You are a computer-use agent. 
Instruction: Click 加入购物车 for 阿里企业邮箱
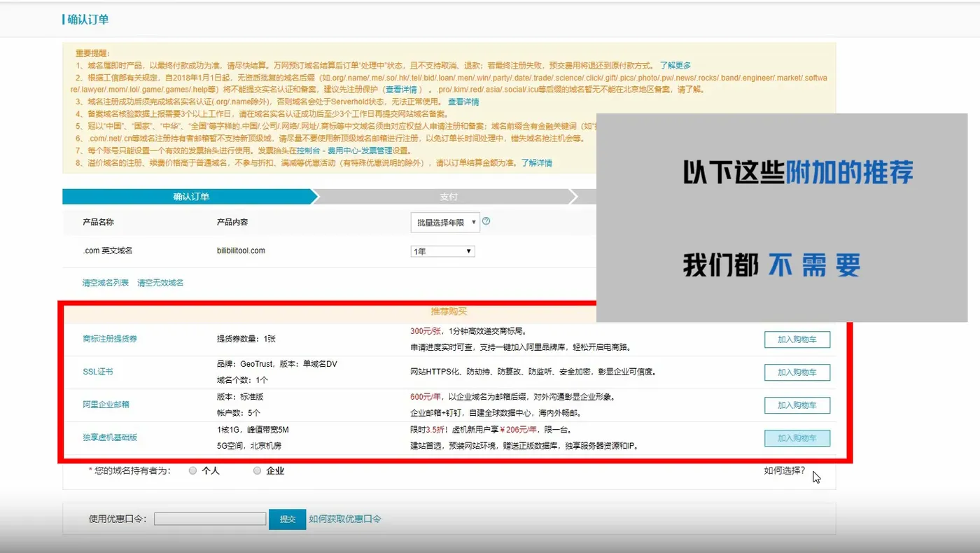point(797,405)
